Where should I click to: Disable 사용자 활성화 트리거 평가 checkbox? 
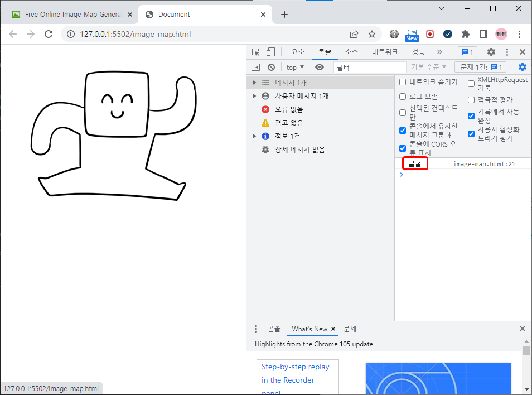pos(471,134)
